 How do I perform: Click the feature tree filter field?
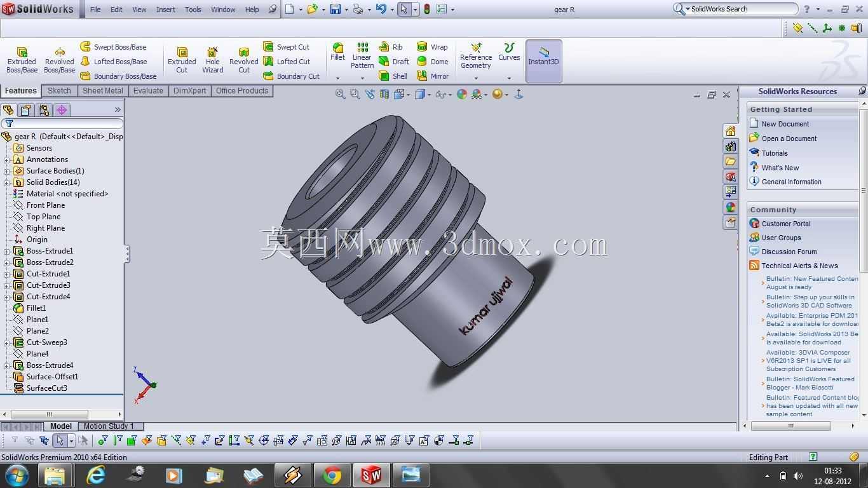(x=62, y=123)
